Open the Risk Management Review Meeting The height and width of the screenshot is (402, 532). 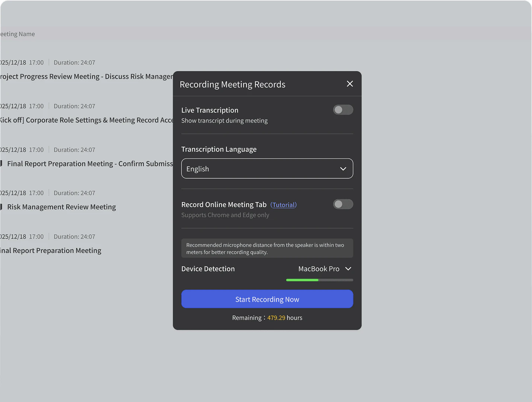click(x=61, y=207)
